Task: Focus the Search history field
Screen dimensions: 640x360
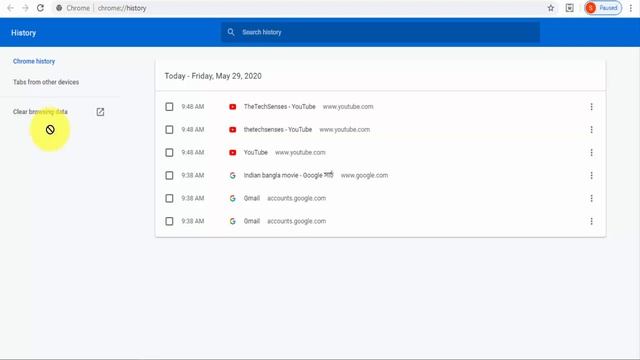Action: pos(380,32)
